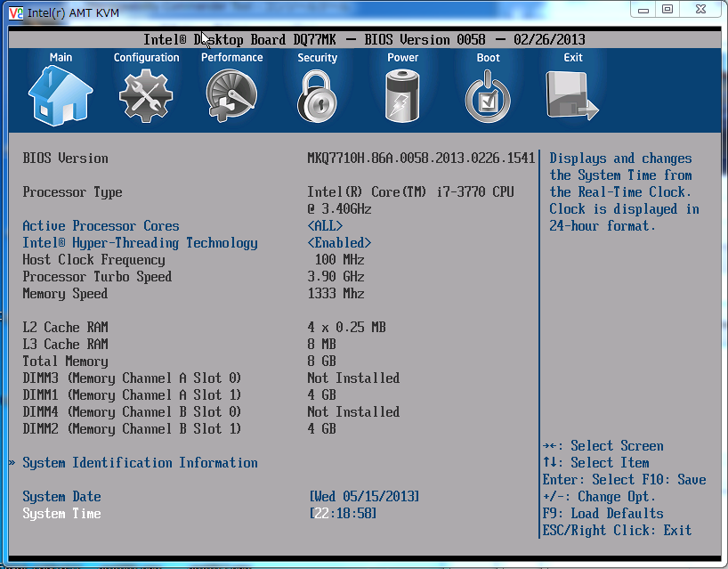Open the Boot power-button icon
Image resolution: width=728 pixels, height=569 pixels.
tap(488, 96)
